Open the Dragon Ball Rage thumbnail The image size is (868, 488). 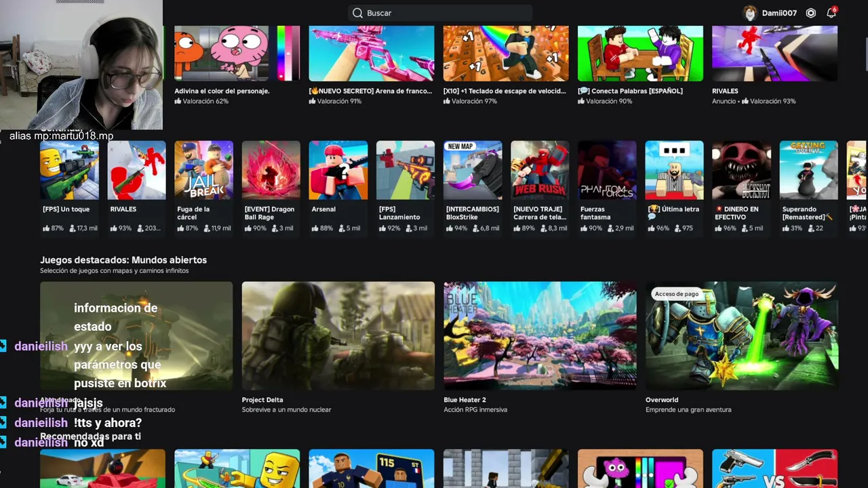pyautogui.click(x=271, y=170)
